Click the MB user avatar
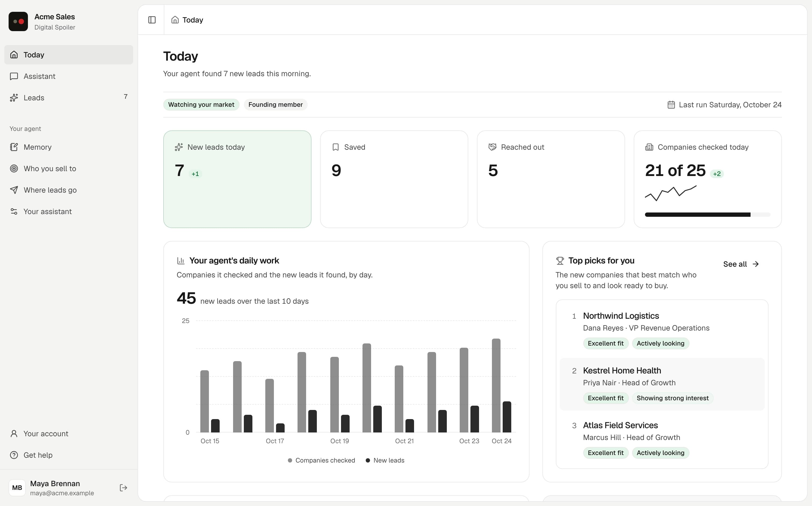Viewport: 812px width, 506px height. coord(17,487)
